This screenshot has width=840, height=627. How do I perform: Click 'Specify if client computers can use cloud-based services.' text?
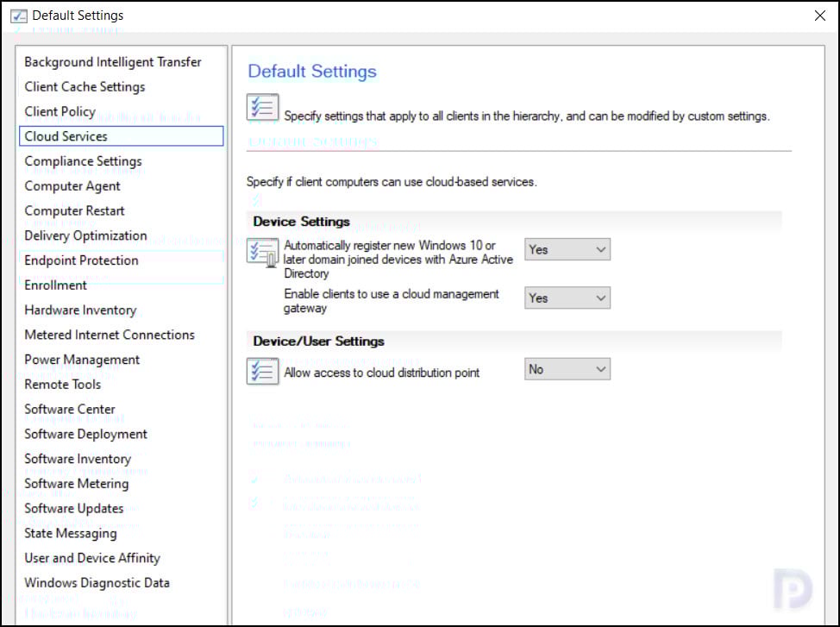[x=391, y=182]
